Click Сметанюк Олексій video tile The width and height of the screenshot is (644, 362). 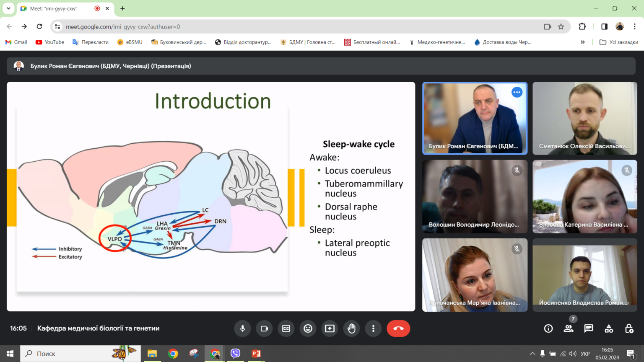coord(584,118)
